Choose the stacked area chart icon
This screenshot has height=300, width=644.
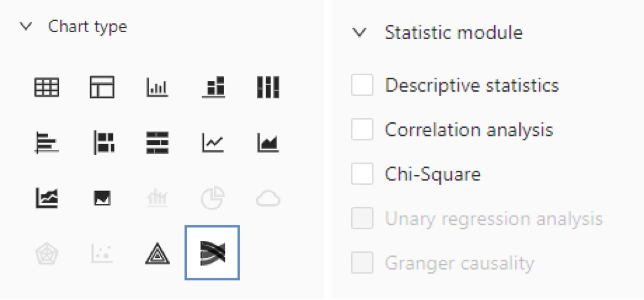(x=47, y=198)
